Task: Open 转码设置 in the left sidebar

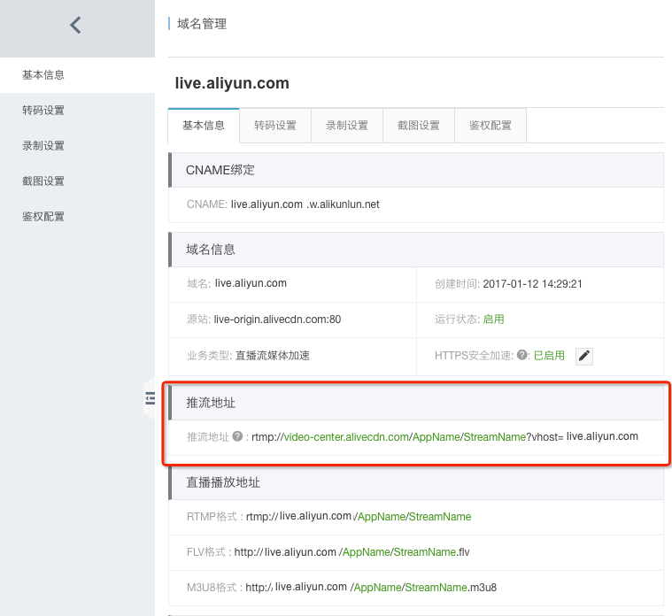Action: (x=77, y=111)
